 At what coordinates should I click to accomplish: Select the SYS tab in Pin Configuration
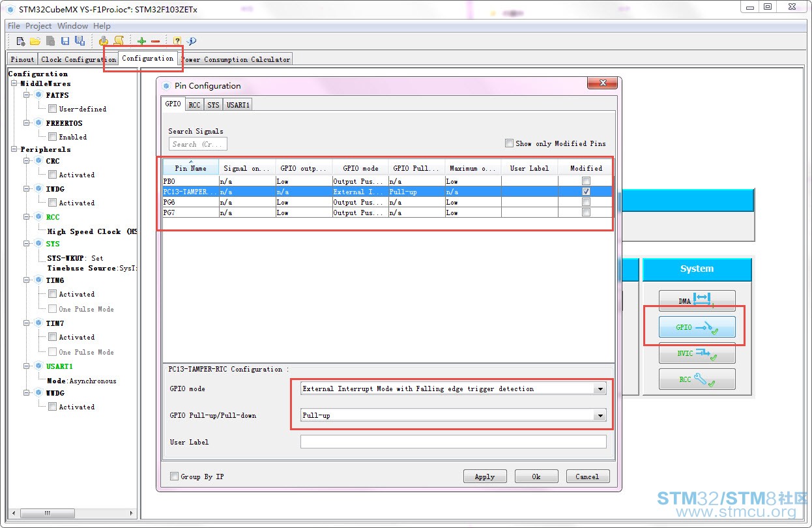[213, 104]
